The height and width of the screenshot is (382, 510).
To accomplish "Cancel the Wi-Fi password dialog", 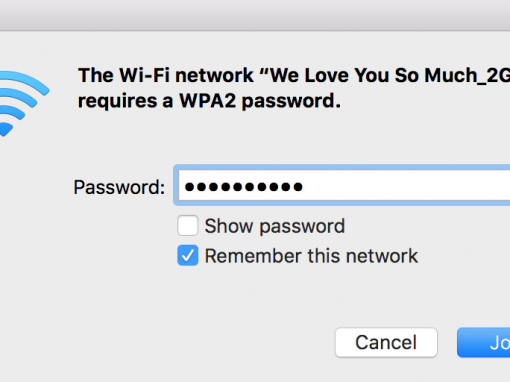I will (386, 342).
